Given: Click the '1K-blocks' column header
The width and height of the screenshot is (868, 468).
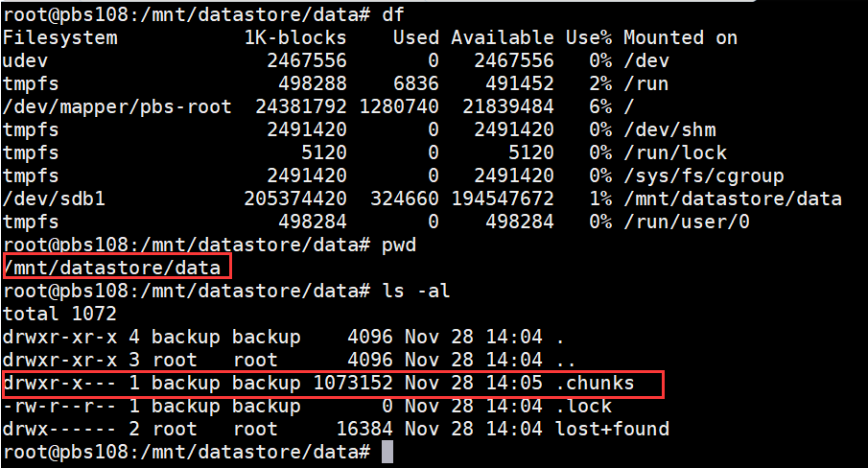Looking at the screenshot, I should pyautogui.click(x=295, y=37).
